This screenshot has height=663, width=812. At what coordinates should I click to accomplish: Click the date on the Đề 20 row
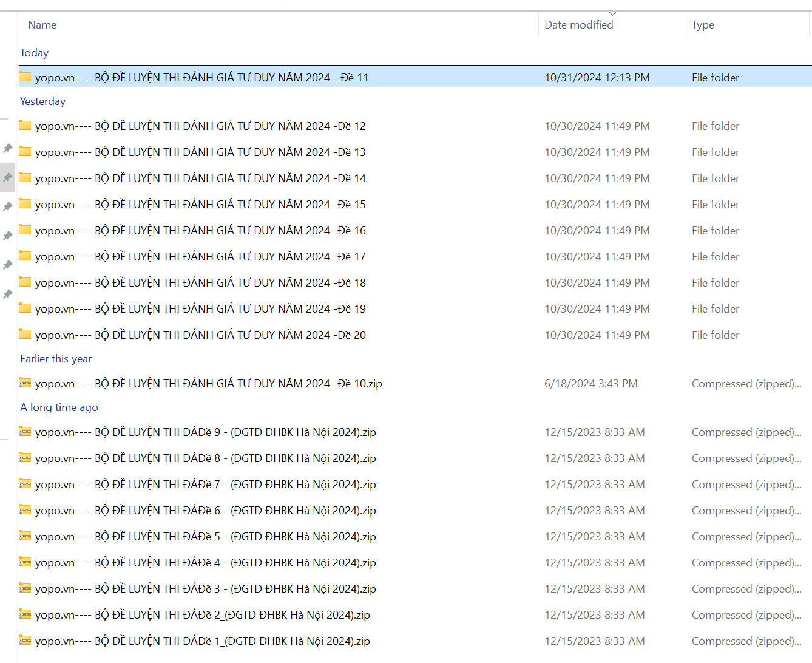tap(597, 335)
